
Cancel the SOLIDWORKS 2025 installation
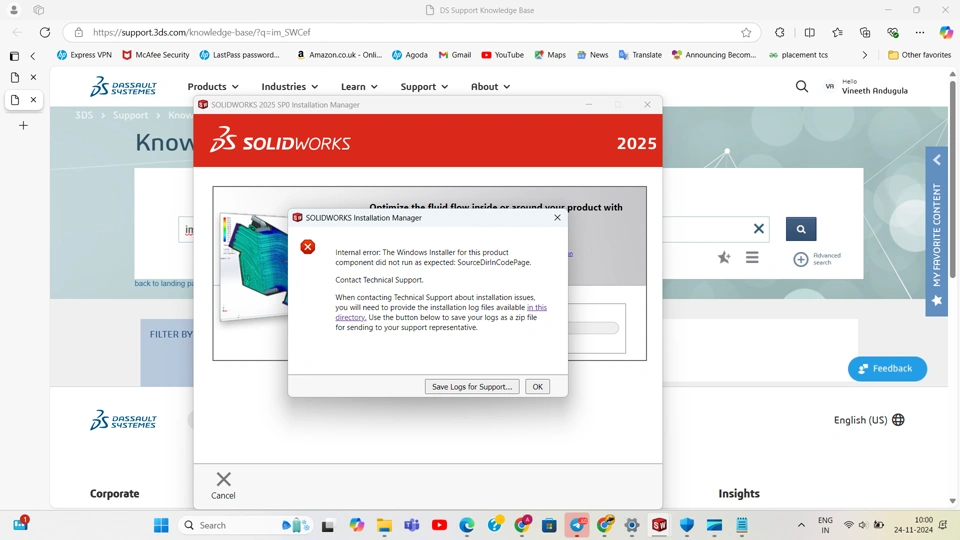tap(223, 486)
